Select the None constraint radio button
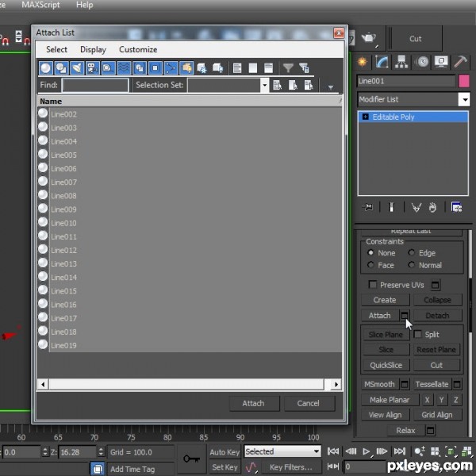476x476 pixels. coord(370,252)
